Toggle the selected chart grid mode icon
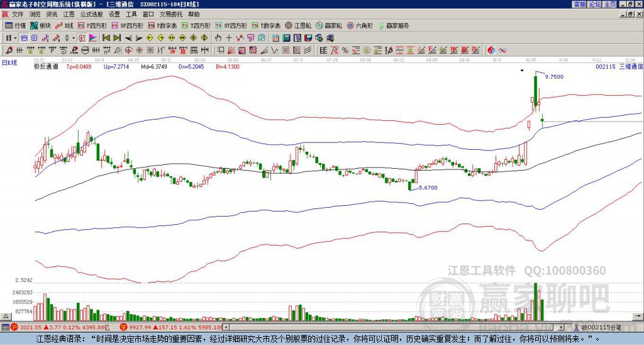The image size is (644, 345). 24,38
